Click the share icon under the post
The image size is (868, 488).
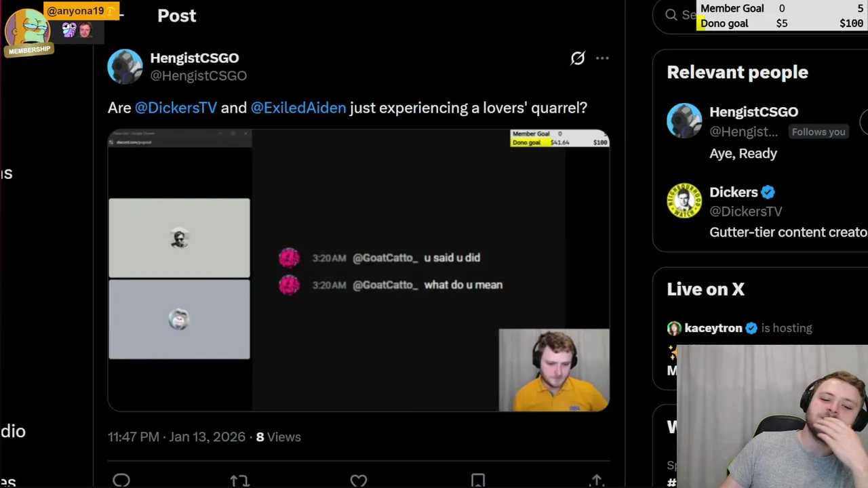click(x=597, y=481)
